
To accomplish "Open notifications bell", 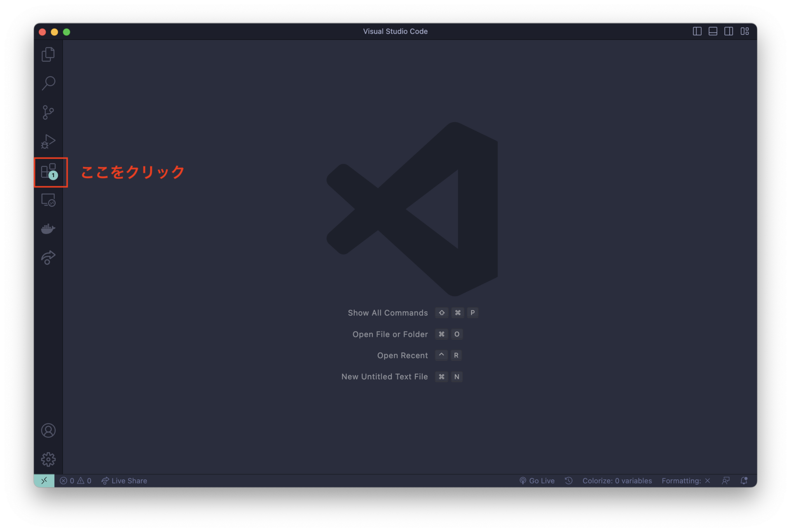I will click(744, 481).
